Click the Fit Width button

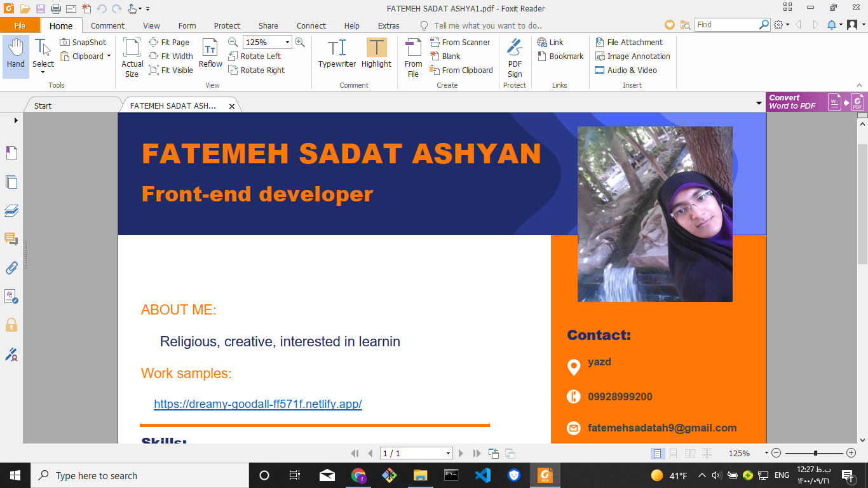point(171,56)
